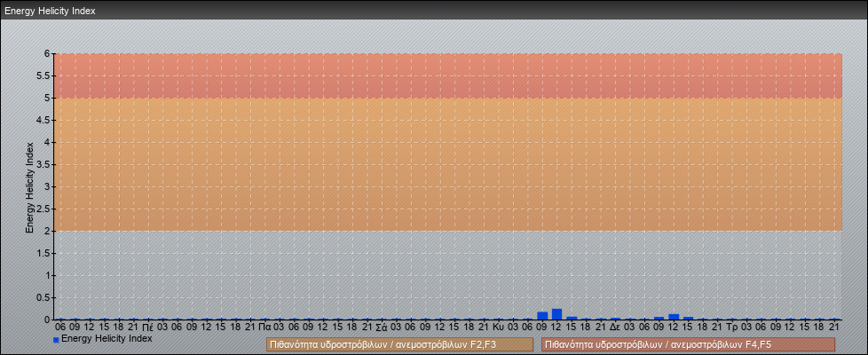The width and height of the screenshot is (868, 355).
Task: Click the y-axis value 6 label
Action: 47,53
